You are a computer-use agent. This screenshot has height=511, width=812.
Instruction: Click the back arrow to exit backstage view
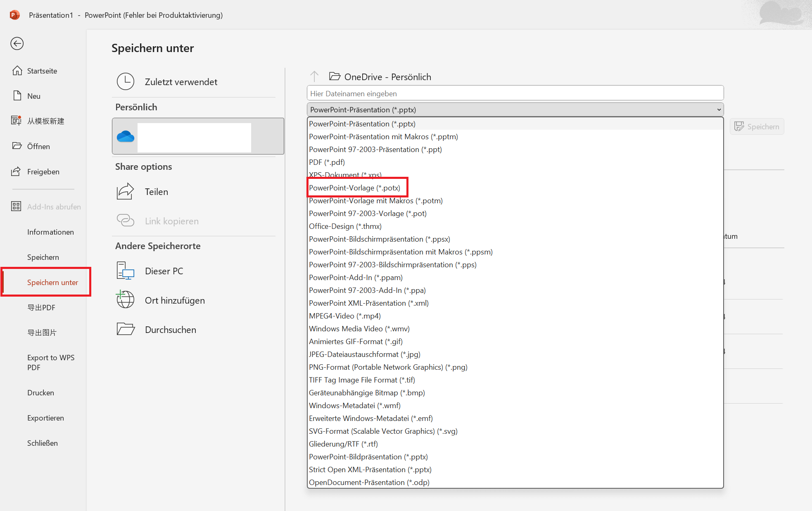tap(17, 43)
